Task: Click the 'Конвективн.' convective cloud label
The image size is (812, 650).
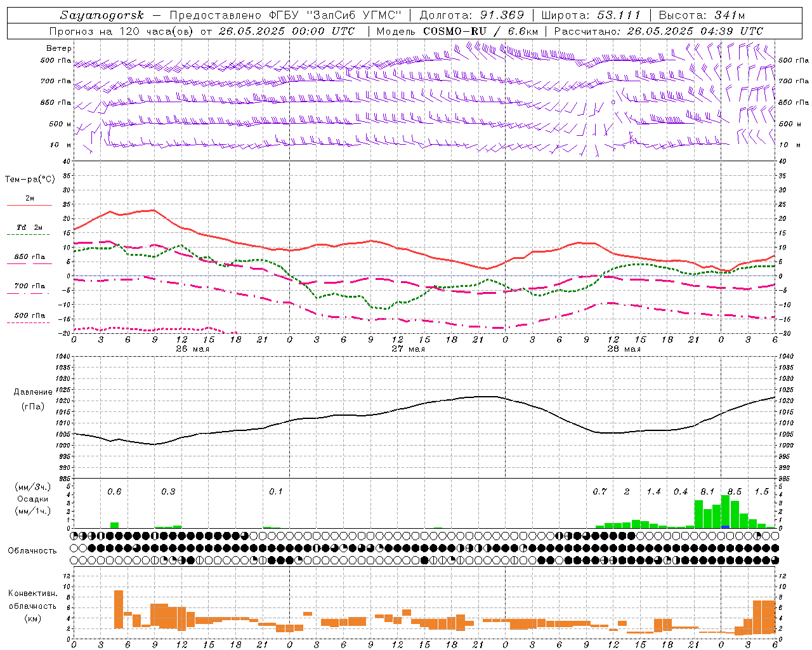Action: pyautogui.click(x=32, y=594)
